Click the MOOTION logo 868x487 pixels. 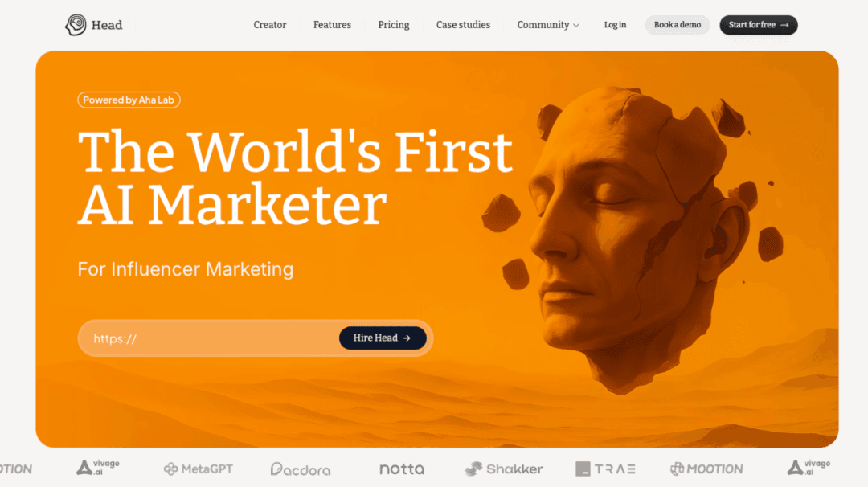707,469
